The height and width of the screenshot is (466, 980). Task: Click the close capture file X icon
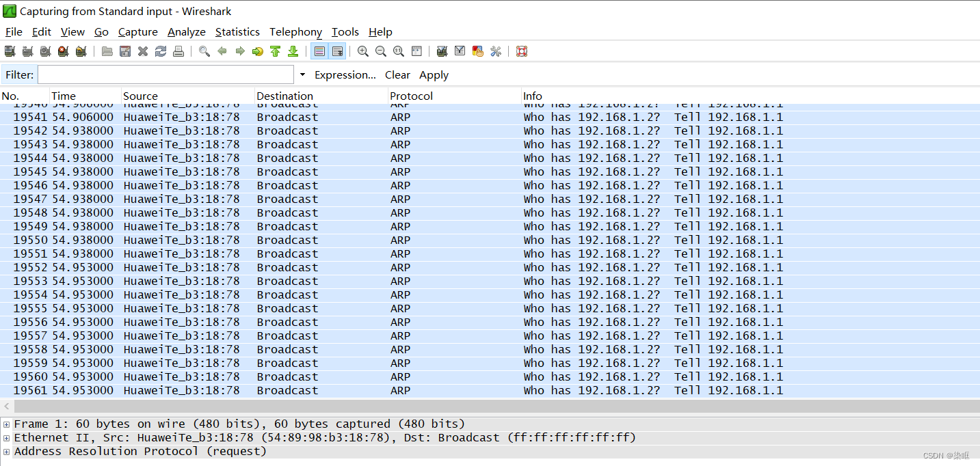[x=143, y=51]
